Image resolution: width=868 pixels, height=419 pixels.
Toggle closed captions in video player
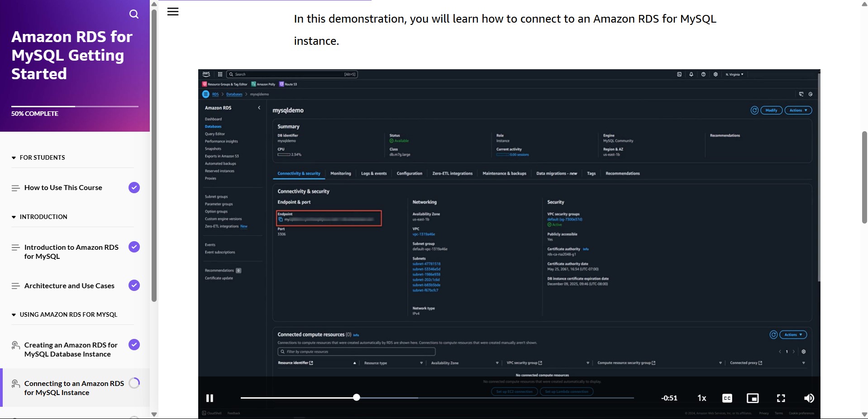coord(727,398)
